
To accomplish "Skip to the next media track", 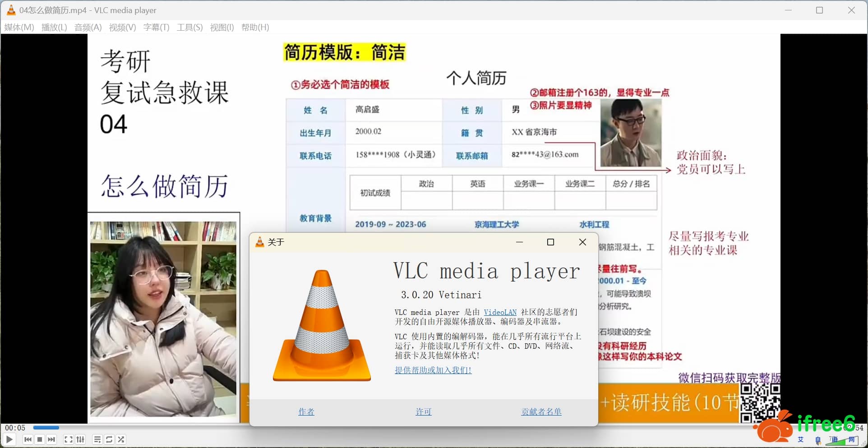I will [51, 439].
